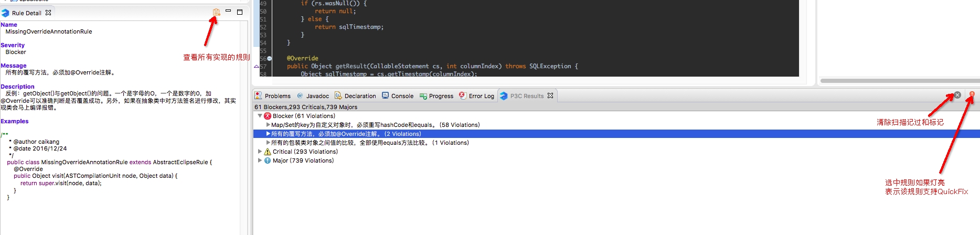
Task: Expand the Map/Set hashCode rule violations
Action: coord(268,125)
